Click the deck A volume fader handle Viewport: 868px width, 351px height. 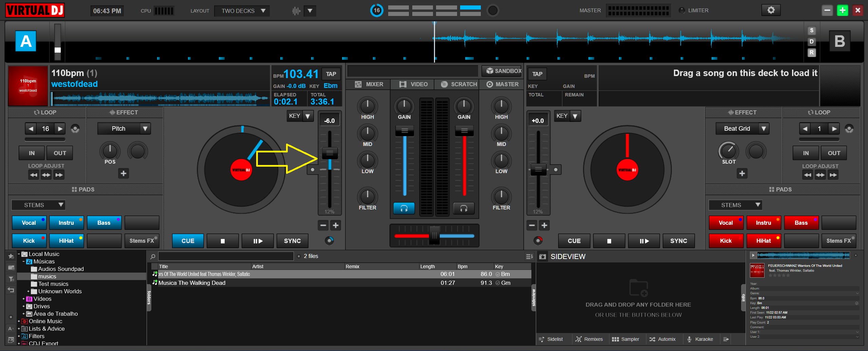pos(404,131)
